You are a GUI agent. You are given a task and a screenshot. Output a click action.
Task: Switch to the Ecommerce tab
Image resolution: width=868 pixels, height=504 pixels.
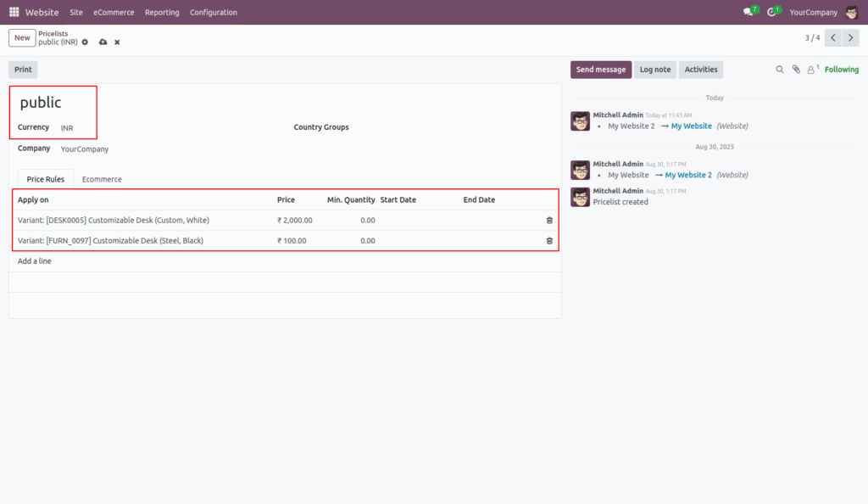pos(101,179)
